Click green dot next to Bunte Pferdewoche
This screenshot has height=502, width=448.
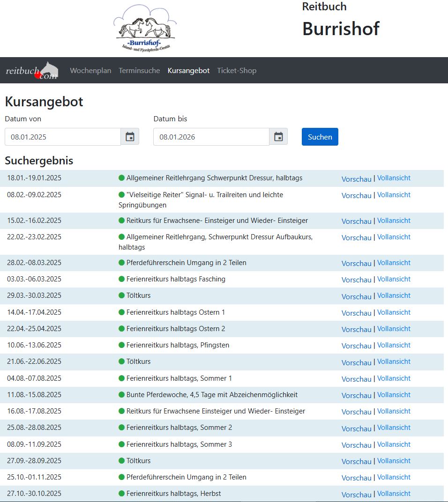122,395
